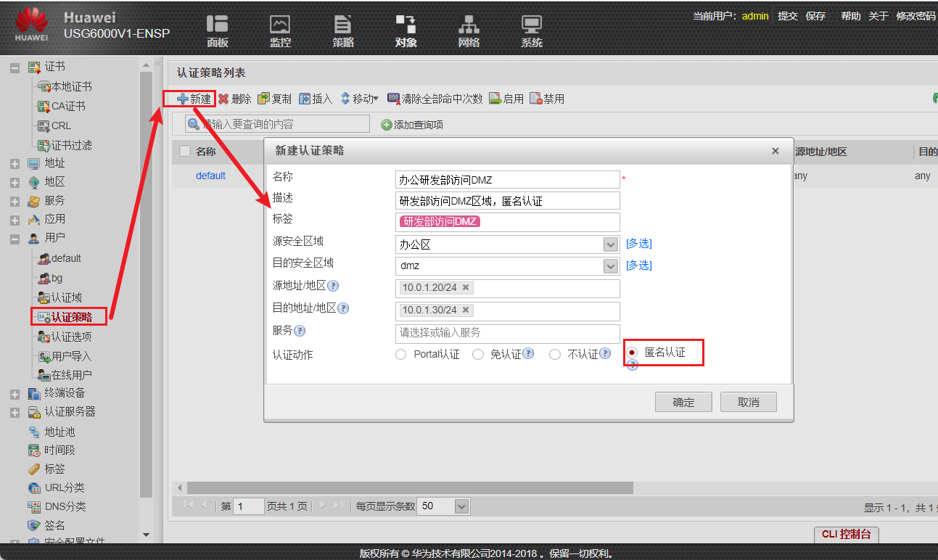Screen dimensions: 938x560
Task: Open the 面板 dashboard tab
Action: tap(218, 33)
